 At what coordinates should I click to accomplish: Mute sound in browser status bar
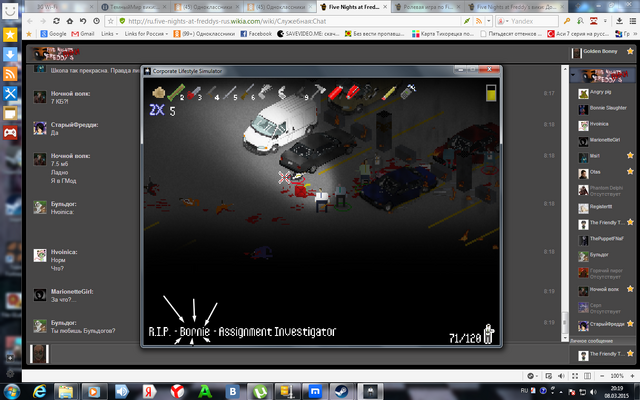[x=561, y=376]
